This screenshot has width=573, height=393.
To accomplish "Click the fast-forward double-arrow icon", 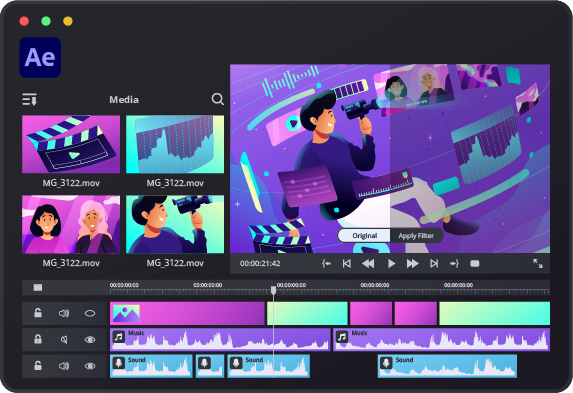I will pos(413,264).
